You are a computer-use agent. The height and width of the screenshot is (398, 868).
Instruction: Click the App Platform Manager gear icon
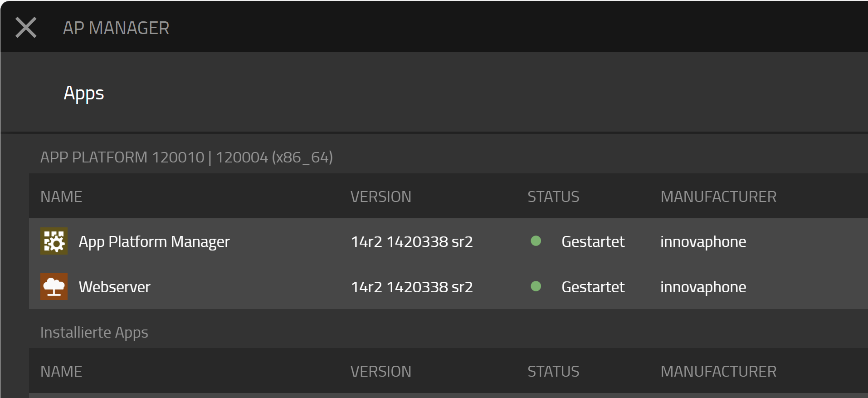pyautogui.click(x=54, y=241)
